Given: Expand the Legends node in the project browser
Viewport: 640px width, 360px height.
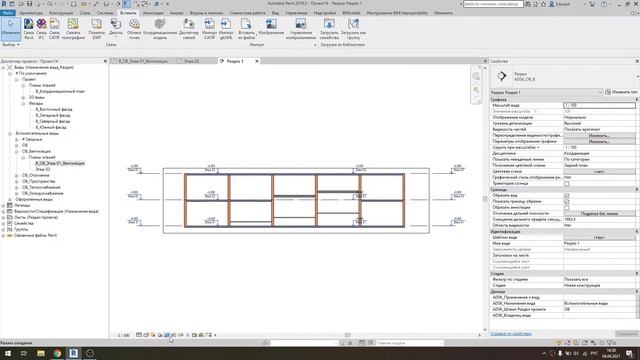Looking at the screenshot, I should pos(3,206).
